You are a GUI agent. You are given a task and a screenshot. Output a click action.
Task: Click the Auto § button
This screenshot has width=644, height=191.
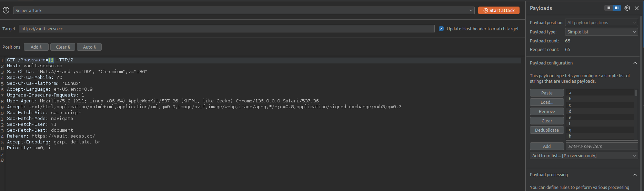[x=89, y=47]
